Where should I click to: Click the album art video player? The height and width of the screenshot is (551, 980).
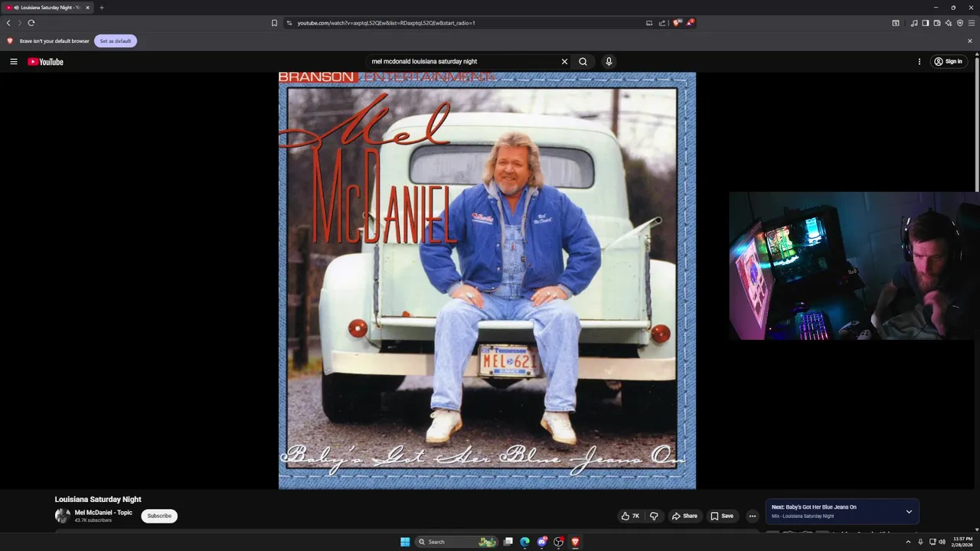click(x=487, y=280)
